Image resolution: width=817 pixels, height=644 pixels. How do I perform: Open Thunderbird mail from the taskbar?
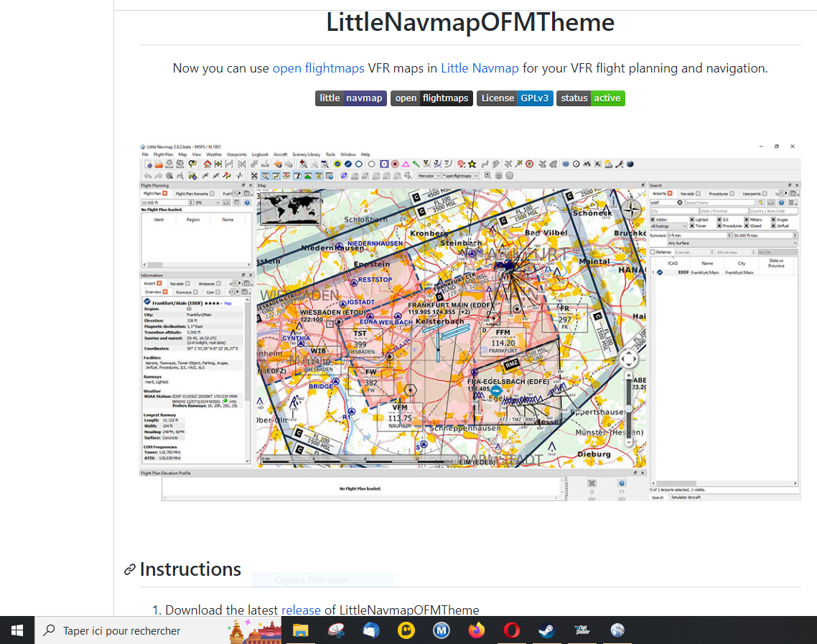point(371,630)
